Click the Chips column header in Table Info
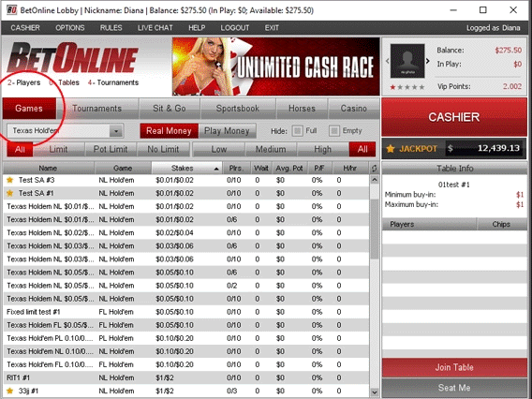Image resolution: width=532 pixels, height=399 pixels. pyautogui.click(x=502, y=224)
